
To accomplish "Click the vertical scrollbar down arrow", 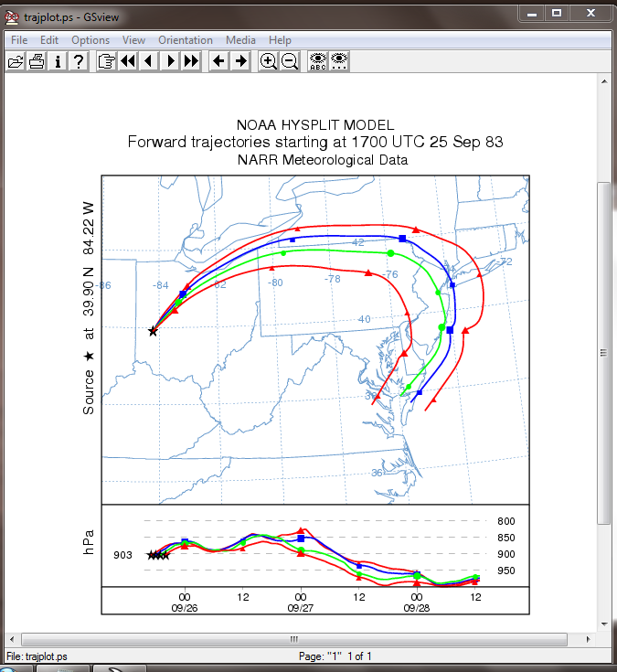I will (x=604, y=624).
